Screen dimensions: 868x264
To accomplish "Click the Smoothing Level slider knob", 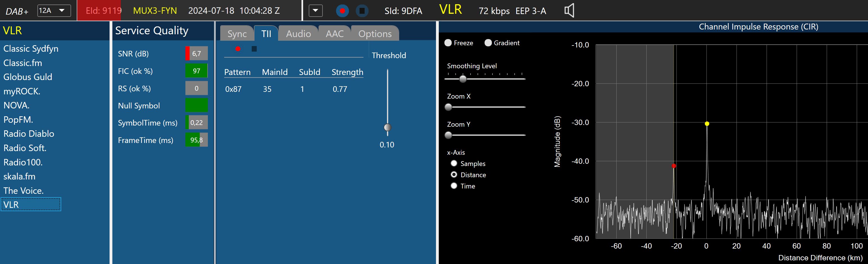I will click(463, 79).
